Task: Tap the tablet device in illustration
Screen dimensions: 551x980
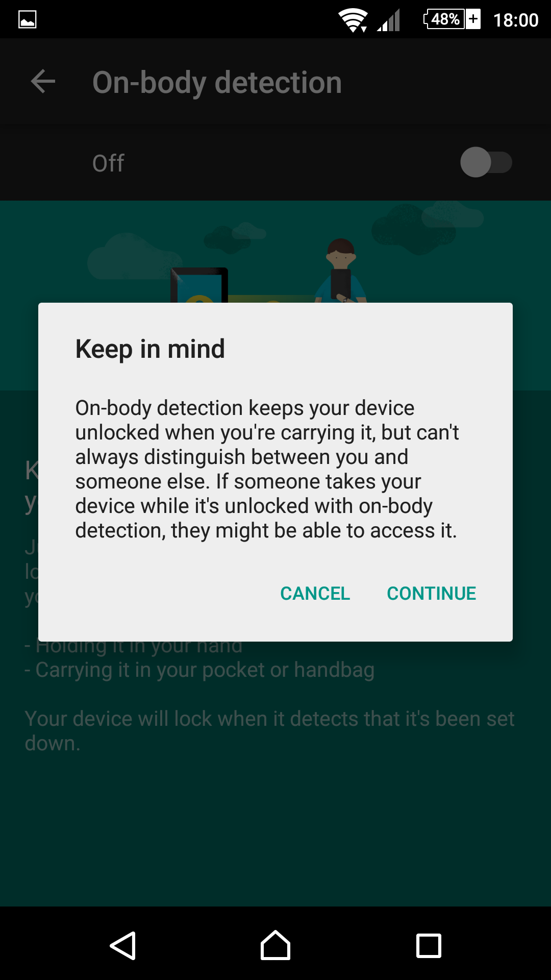Action: coord(199,285)
